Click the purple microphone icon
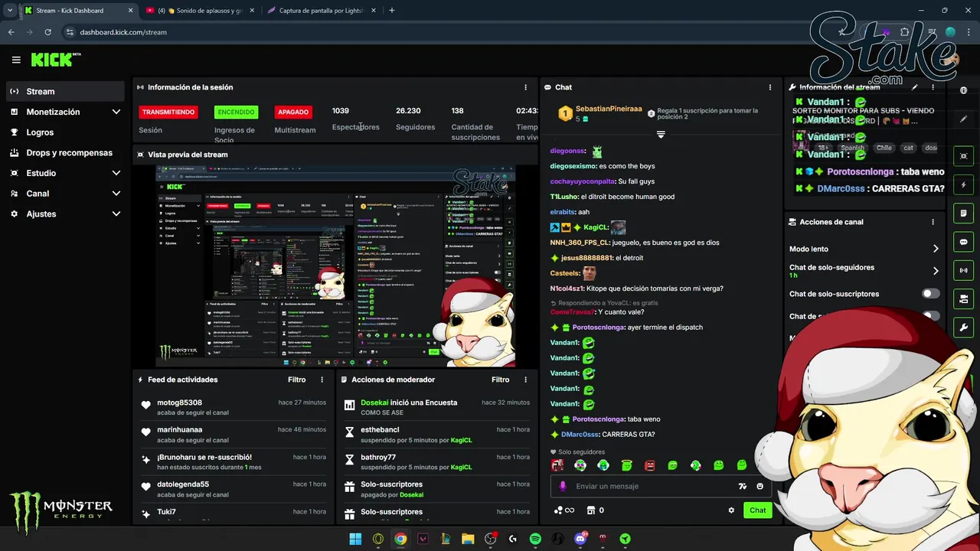Screen dimensions: 980x551 click(563, 486)
